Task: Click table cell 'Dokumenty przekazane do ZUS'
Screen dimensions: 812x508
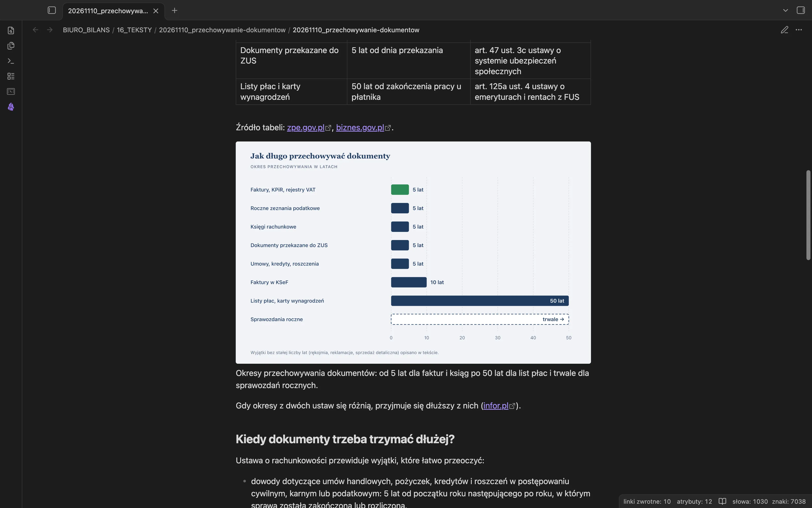Action: (291, 61)
